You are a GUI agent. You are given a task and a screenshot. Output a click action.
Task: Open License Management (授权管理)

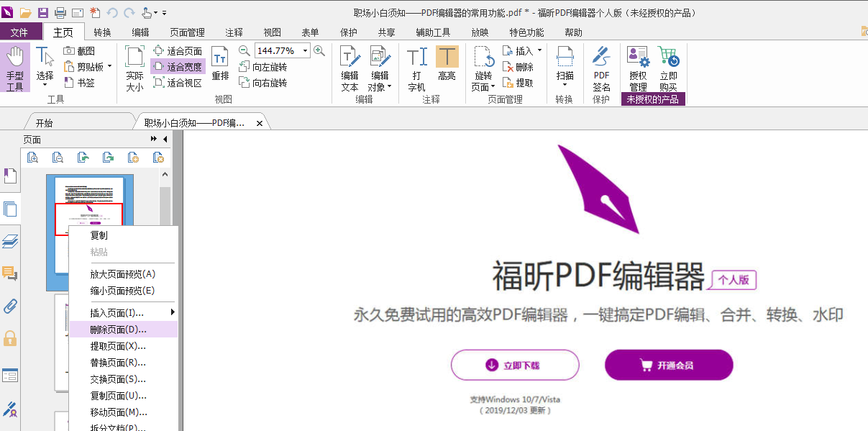[x=638, y=68]
